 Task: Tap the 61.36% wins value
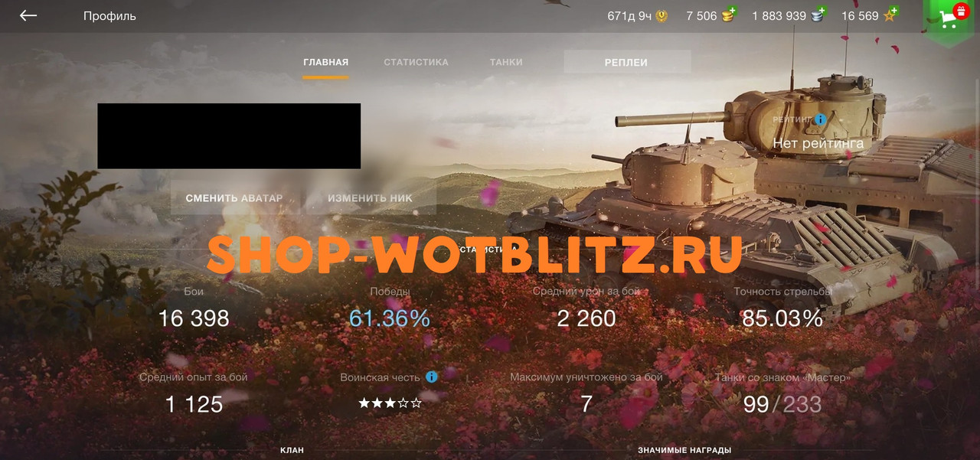390,318
